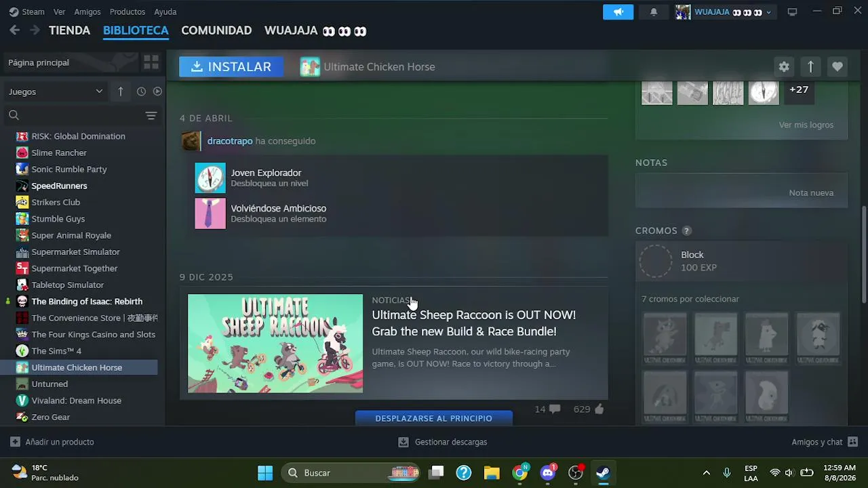Switch to Big Picture mode monitor icon

[792, 12]
